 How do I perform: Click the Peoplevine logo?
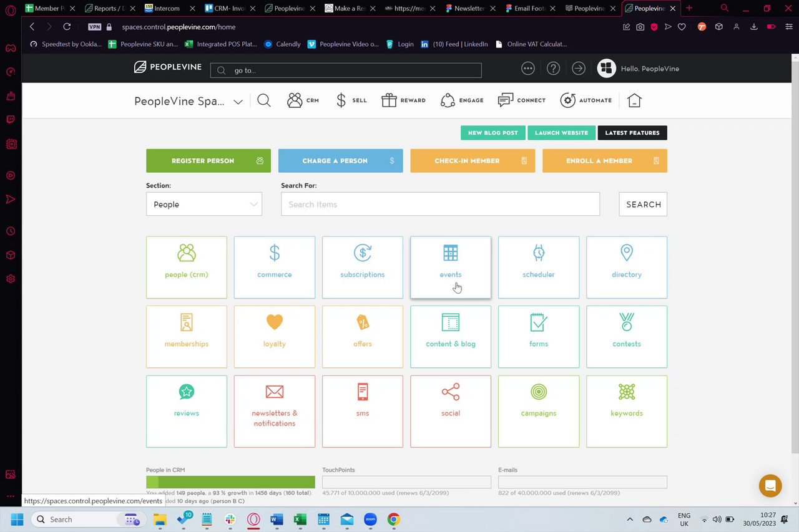pos(168,67)
